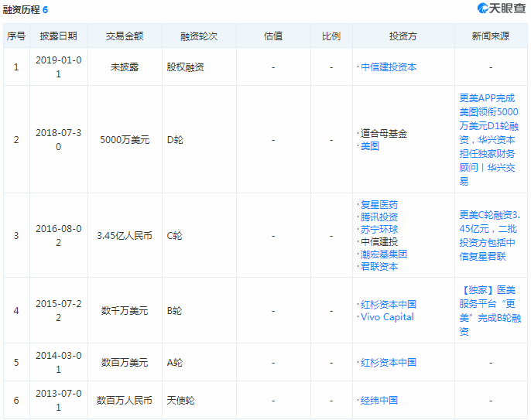
Task: Click the 序号 column header
Action: tap(16, 36)
